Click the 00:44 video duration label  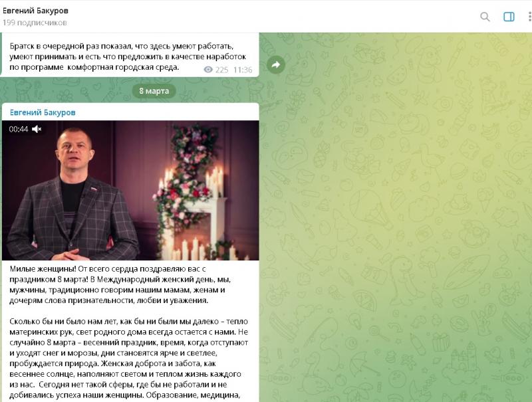[19, 129]
